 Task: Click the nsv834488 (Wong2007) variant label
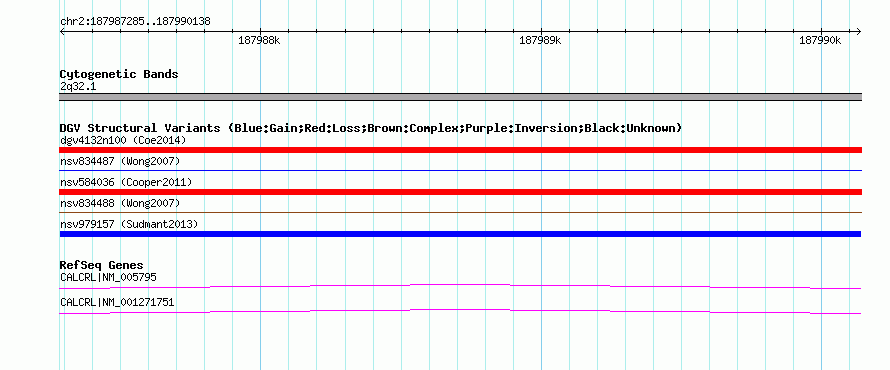tap(120, 203)
